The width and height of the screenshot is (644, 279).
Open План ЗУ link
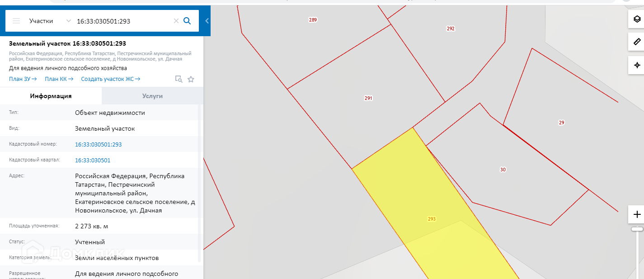click(x=23, y=79)
